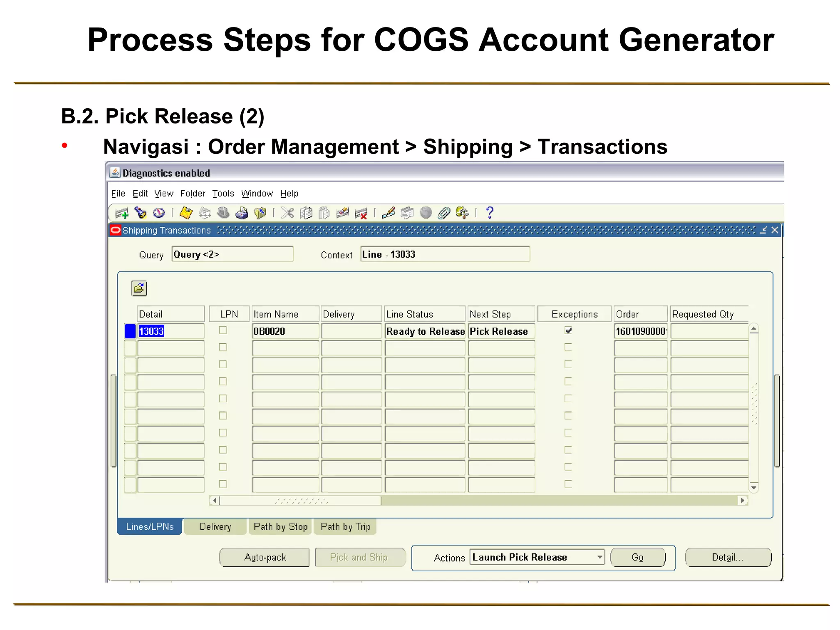This screenshot has height=630, width=840.
Task: Click the Delete Record red X icon
Action: pos(361,213)
